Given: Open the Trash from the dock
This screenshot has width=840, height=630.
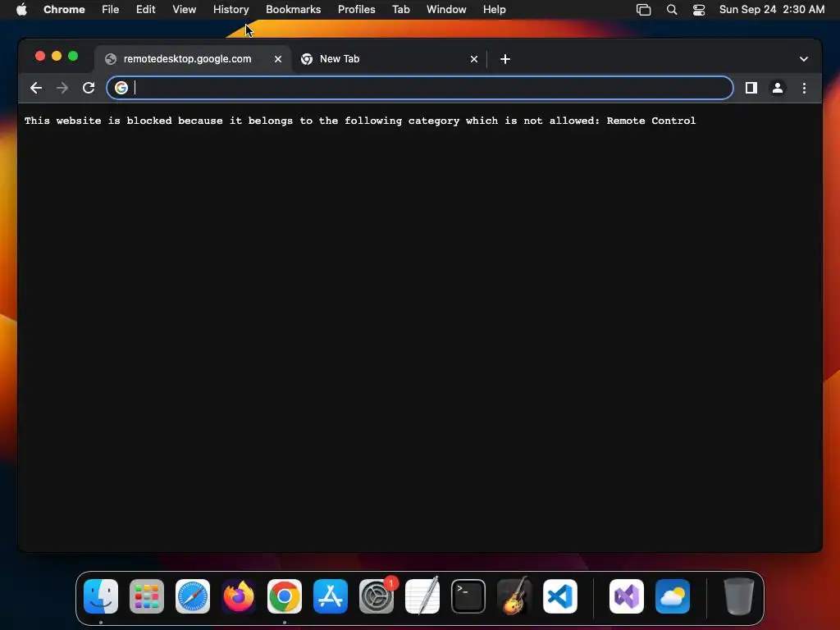Looking at the screenshot, I should point(739,596).
